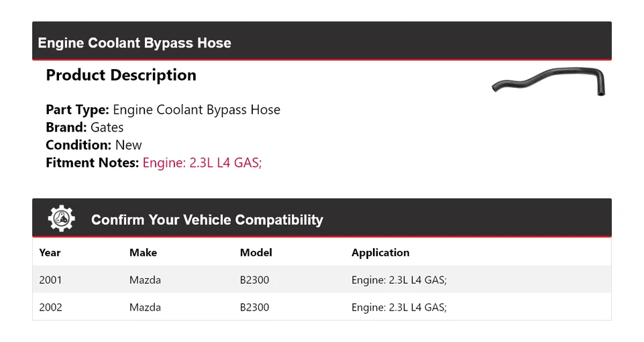Click Mazda in the 2002 row

tap(145, 307)
